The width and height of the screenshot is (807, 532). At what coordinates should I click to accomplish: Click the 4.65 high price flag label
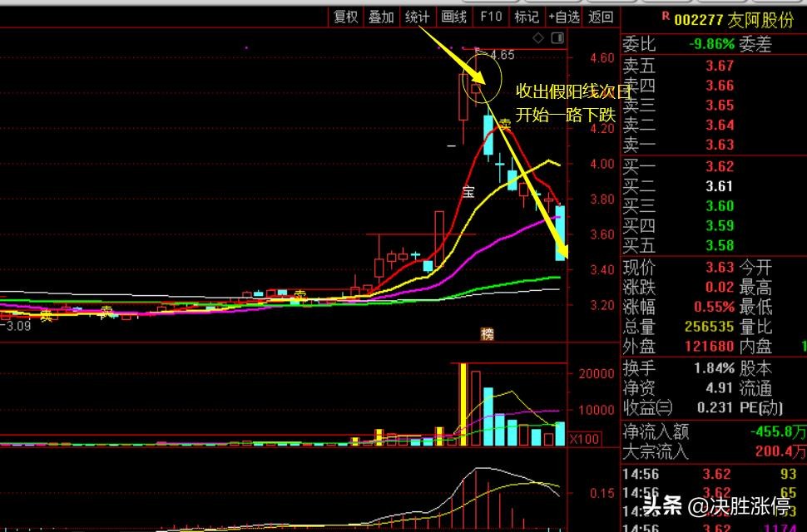(x=502, y=56)
